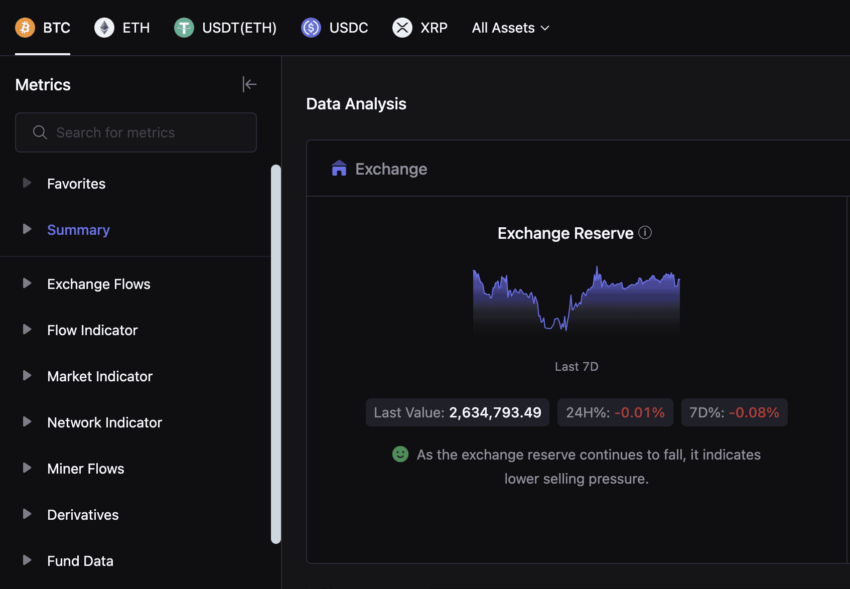The height and width of the screenshot is (589, 850).
Task: Open the Market Indicator section
Action: 100,377
